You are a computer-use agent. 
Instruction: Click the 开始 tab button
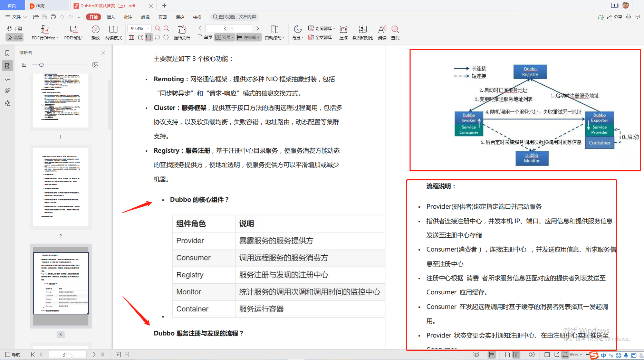pyautogui.click(x=93, y=17)
